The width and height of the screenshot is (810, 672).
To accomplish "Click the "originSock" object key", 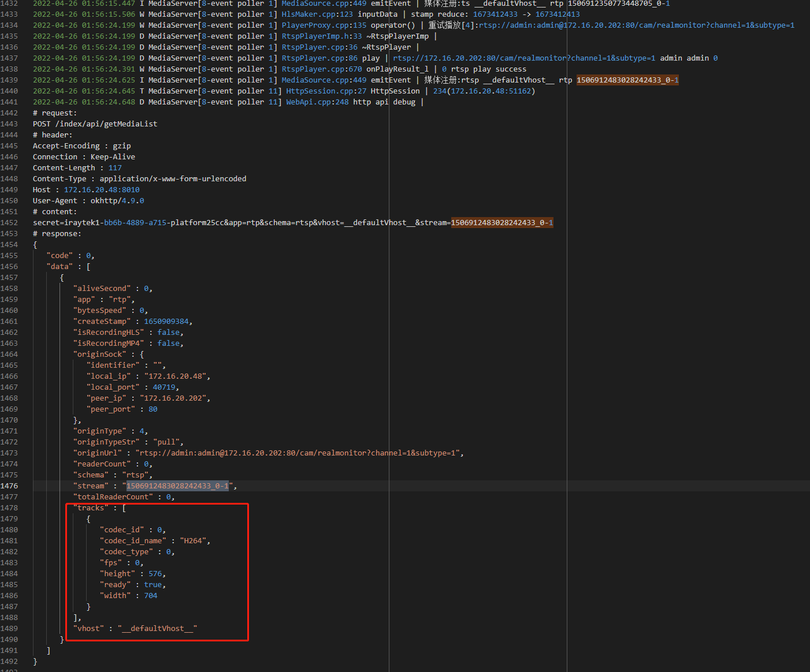I will pos(99,354).
